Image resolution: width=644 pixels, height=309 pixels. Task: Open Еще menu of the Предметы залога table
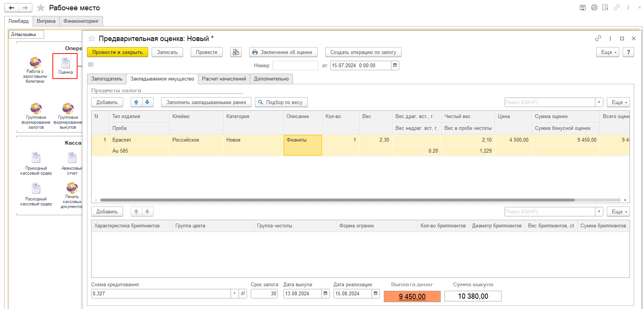point(619,102)
